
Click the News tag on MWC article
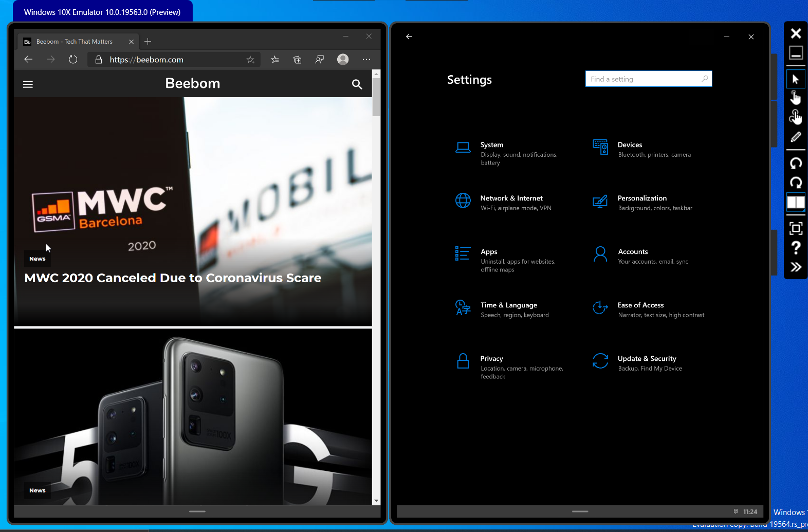coord(38,259)
